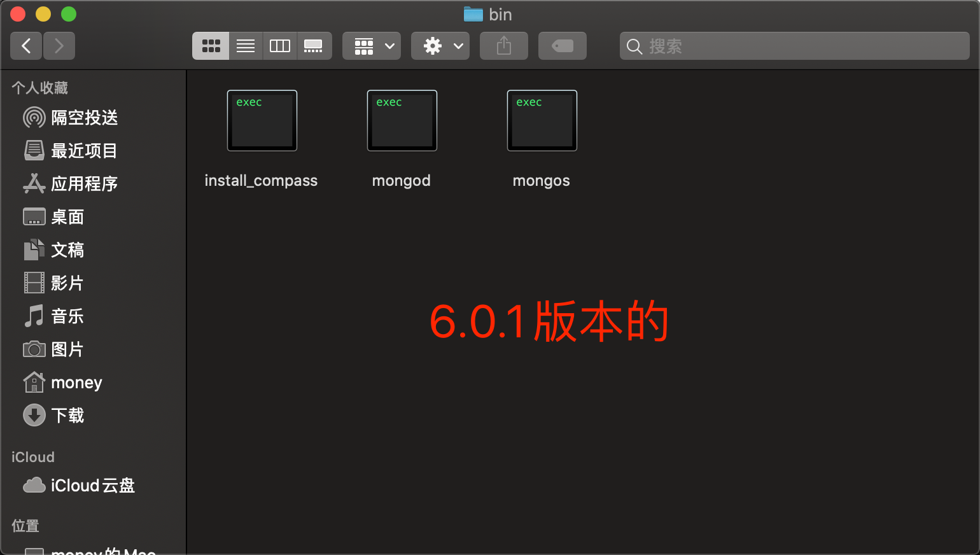Click the back navigation button
This screenshot has height=555, width=980.
[25, 45]
